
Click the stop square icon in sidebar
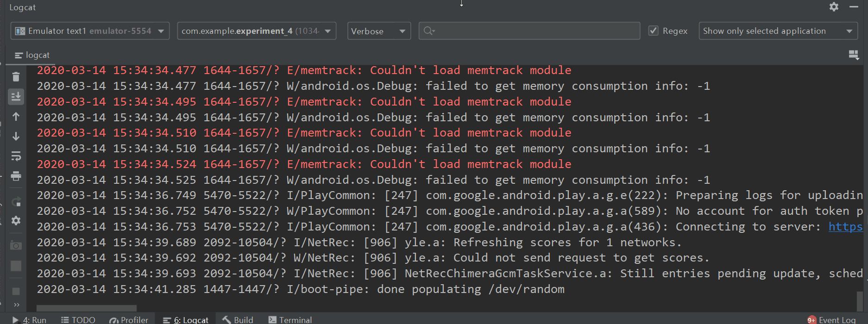pyautogui.click(x=16, y=291)
